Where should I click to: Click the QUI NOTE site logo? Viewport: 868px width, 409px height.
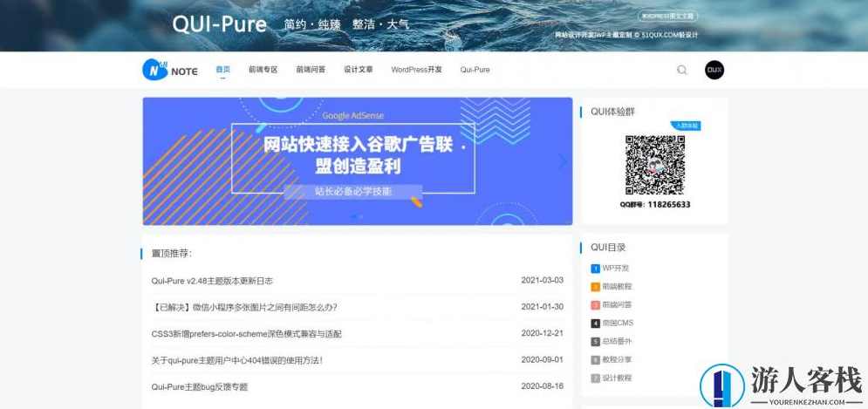pyautogui.click(x=170, y=70)
